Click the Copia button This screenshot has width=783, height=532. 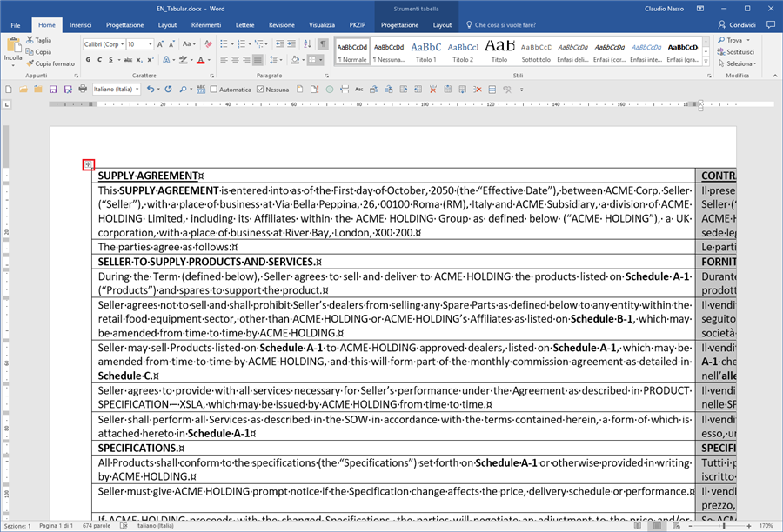[38, 52]
